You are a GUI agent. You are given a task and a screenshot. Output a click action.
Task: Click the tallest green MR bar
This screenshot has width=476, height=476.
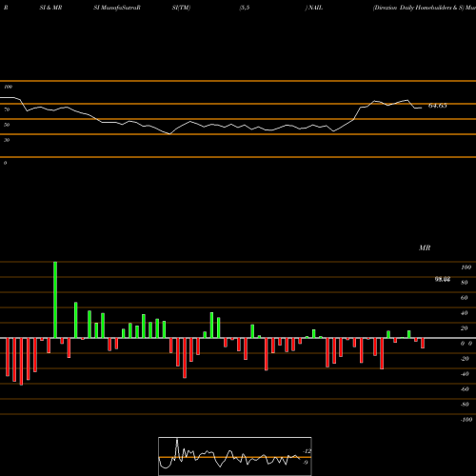[x=55, y=300]
